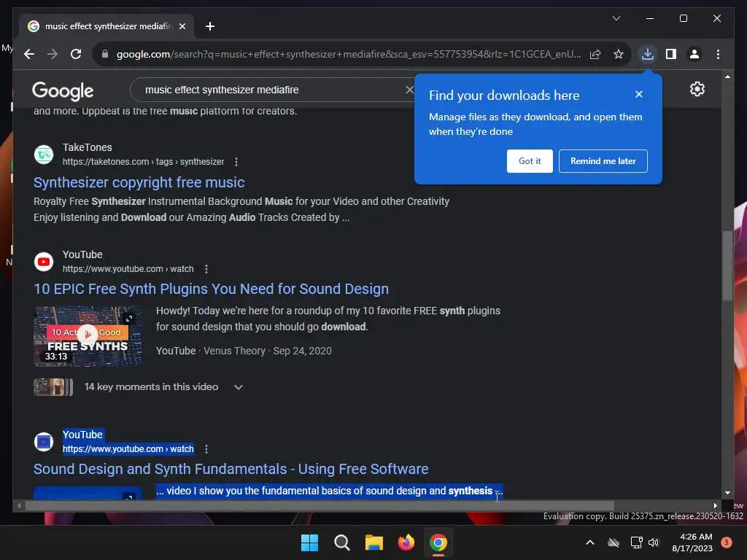The image size is (747, 560).
Task: Click the forward navigation arrow
Action: click(53, 54)
